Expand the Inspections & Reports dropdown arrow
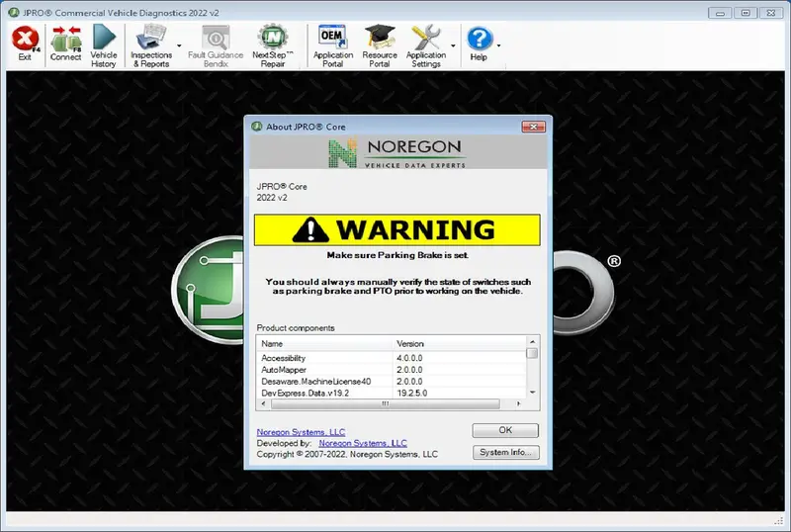This screenshot has height=532, width=791. click(x=179, y=45)
